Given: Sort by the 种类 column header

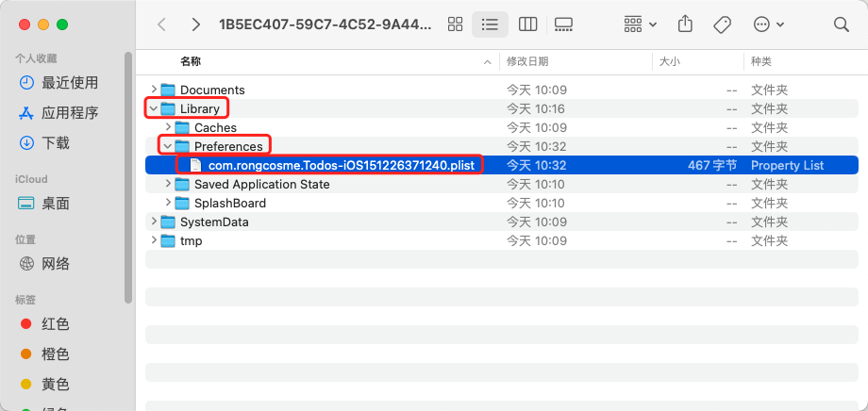Looking at the screenshot, I should (761, 61).
